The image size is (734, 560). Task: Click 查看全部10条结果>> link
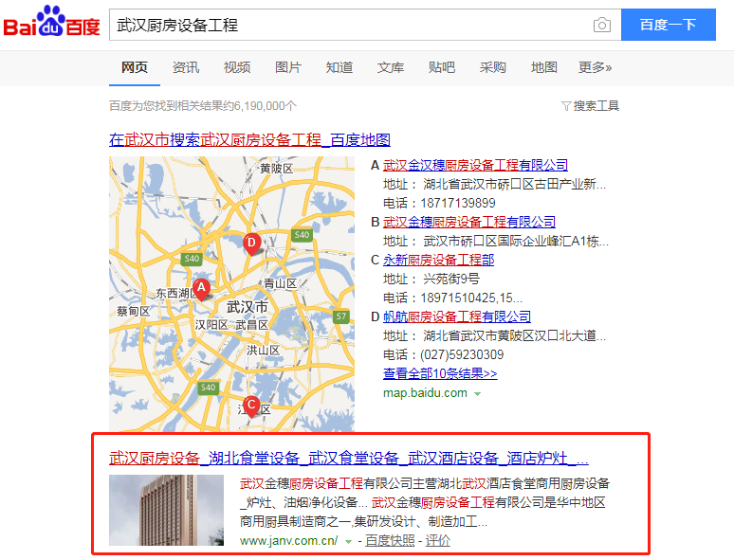click(440, 373)
